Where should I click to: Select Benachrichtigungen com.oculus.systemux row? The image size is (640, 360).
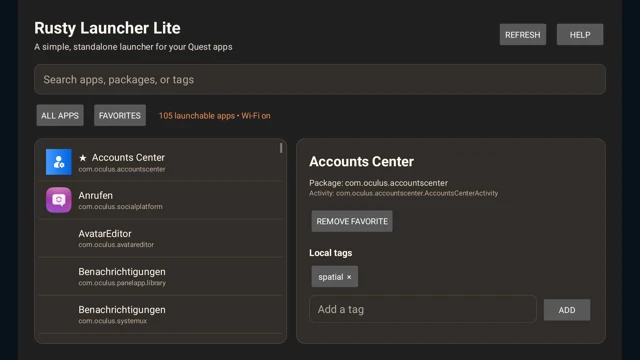160,314
